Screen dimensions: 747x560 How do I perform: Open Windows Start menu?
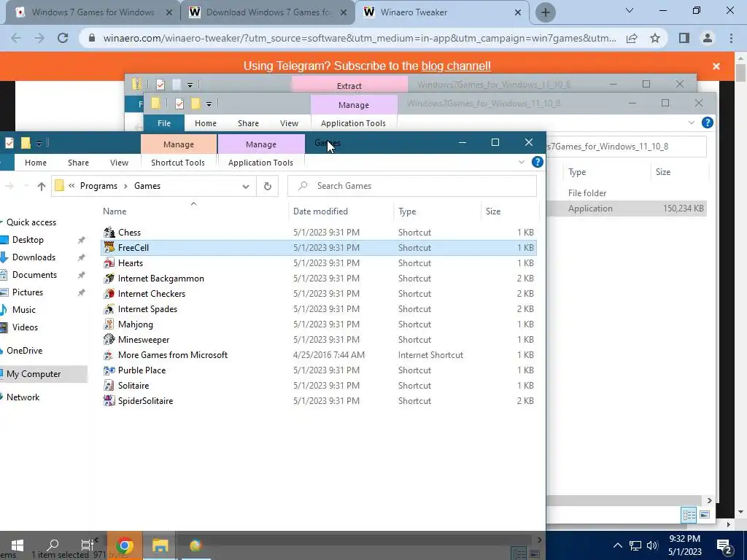tap(18, 545)
